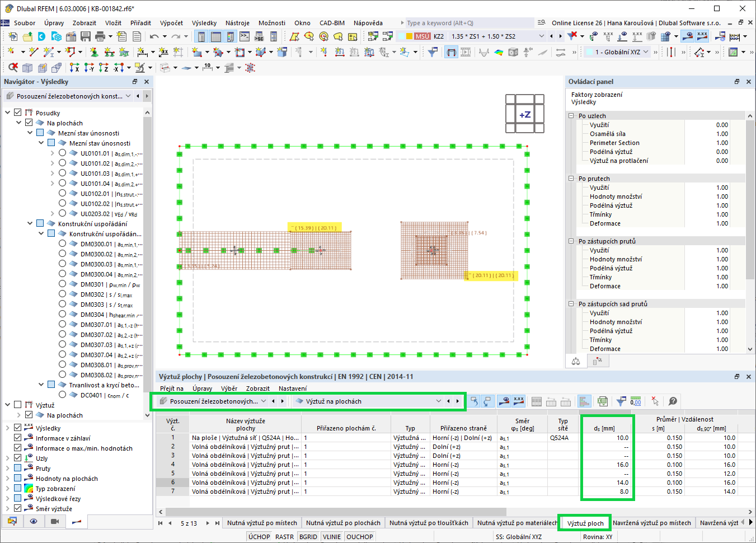Click the light-blue swatch beside 1 - Globální XYZ
Viewport: 756px width, 543px height.
tap(589, 52)
